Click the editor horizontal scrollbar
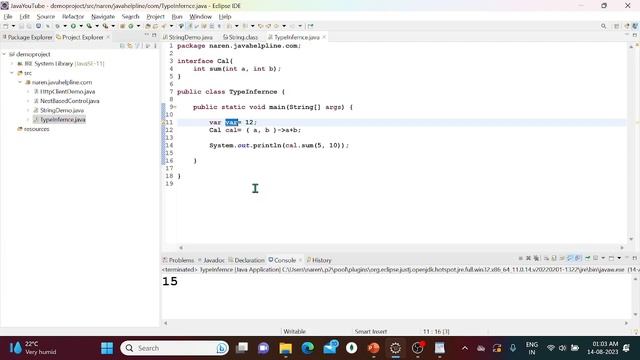The width and height of the screenshot is (640, 360). click(401, 247)
